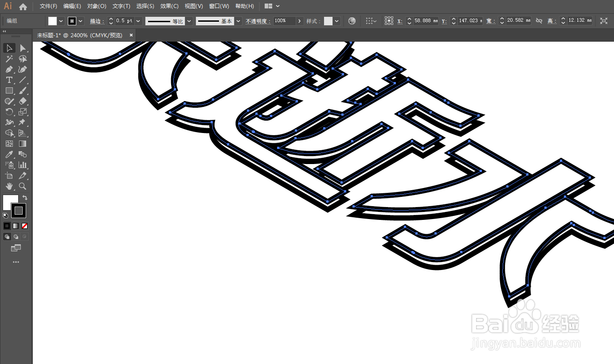Select the Rotate tool
614x364 pixels.
[9, 112]
